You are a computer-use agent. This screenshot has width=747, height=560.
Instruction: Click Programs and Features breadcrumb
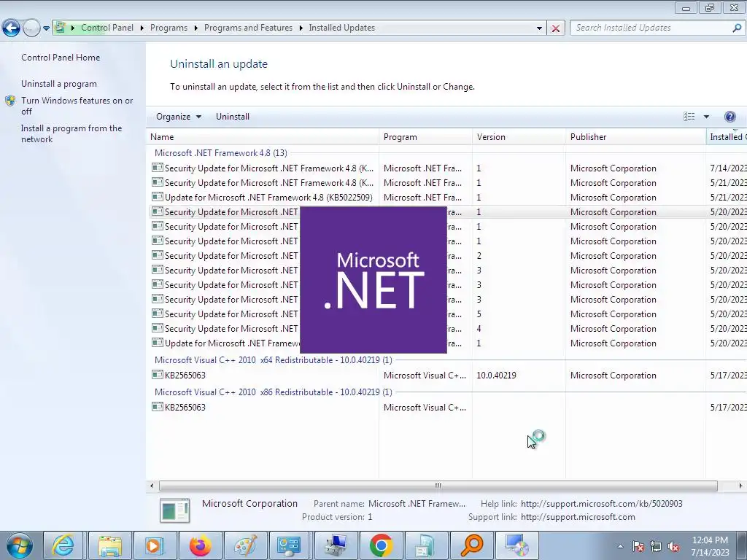pos(248,28)
